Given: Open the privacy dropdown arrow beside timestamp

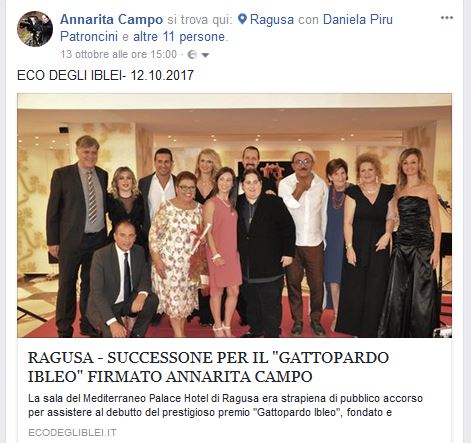Looking at the screenshot, I should tap(205, 55).
